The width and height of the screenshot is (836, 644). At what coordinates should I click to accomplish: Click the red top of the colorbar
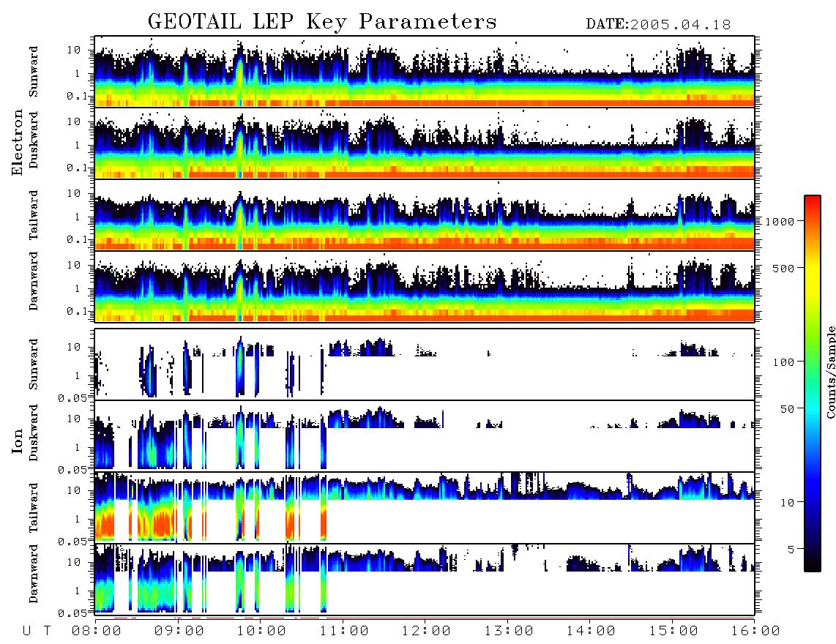point(812,201)
